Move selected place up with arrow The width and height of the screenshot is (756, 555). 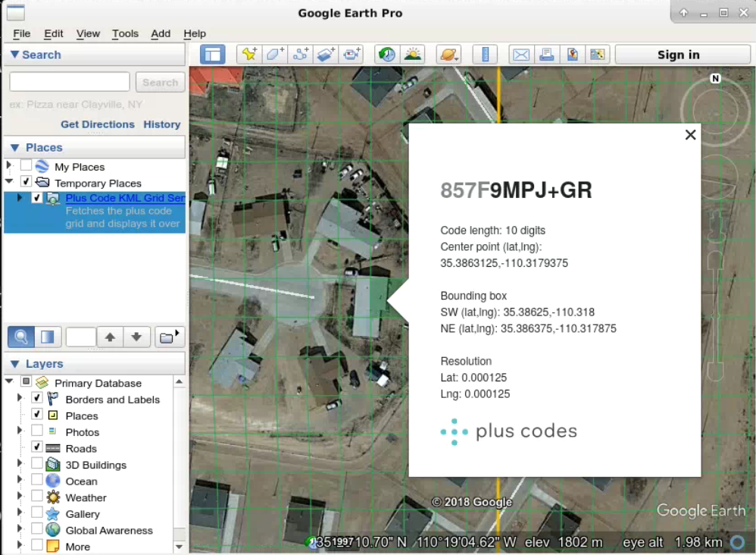(110, 337)
